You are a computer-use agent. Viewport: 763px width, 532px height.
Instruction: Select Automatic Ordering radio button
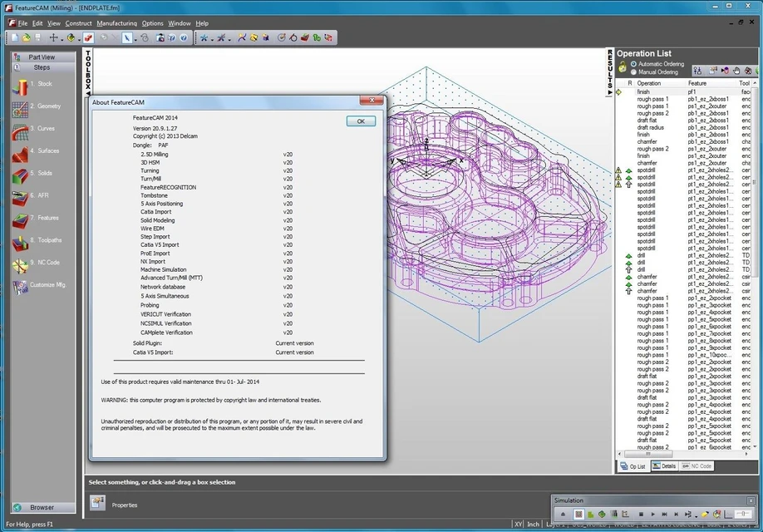coord(633,64)
